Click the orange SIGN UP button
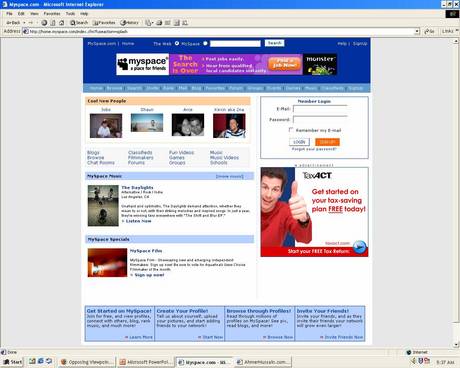Image resolution: width=460 pixels, height=368 pixels. 327,142
